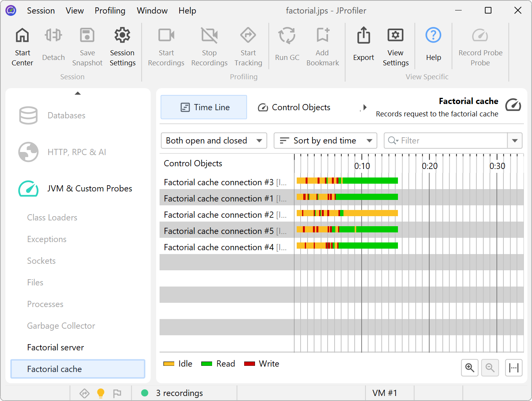Zoom in on the timeline
The image size is (532, 401).
(x=469, y=367)
